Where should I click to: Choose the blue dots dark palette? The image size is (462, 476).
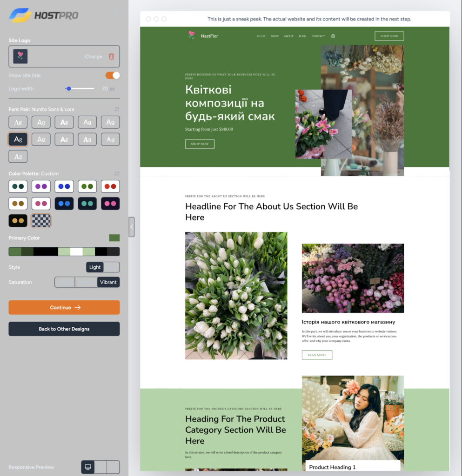[64, 204]
